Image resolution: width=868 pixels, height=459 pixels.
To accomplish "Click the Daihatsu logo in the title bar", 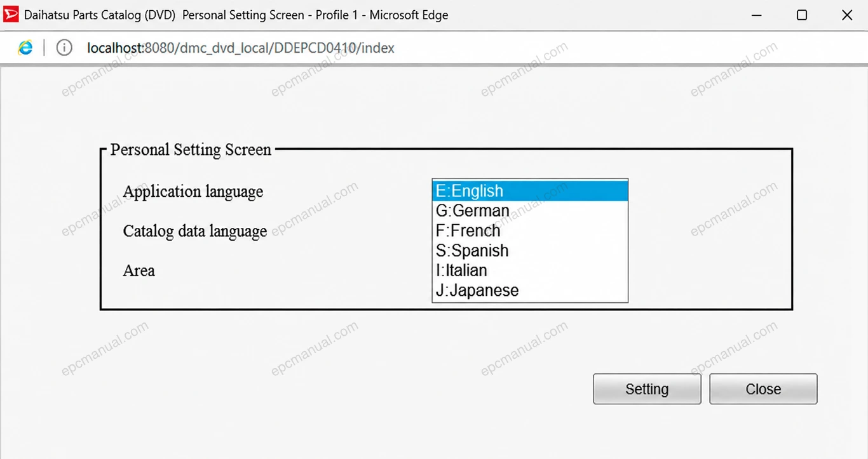I will [11, 15].
